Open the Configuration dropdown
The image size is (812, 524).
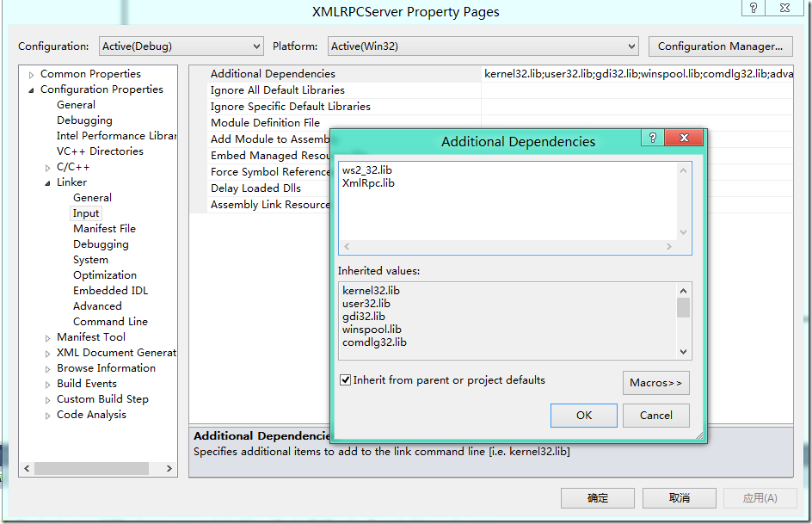181,46
